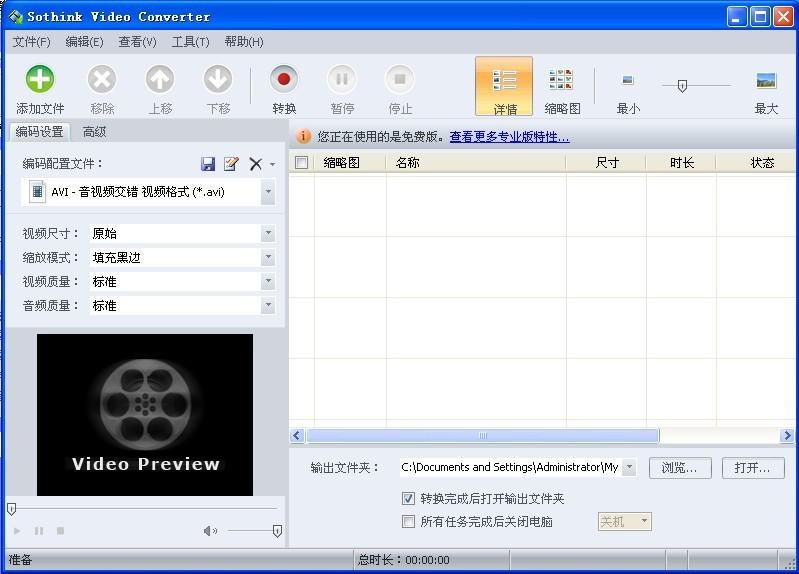799x574 pixels.
Task: Click the 状态 column header
Action: coord(756,163)
